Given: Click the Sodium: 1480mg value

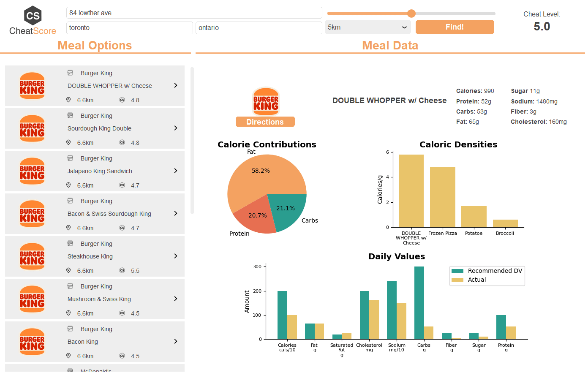Looking at the screenshot, I should [x=534, y=101].
